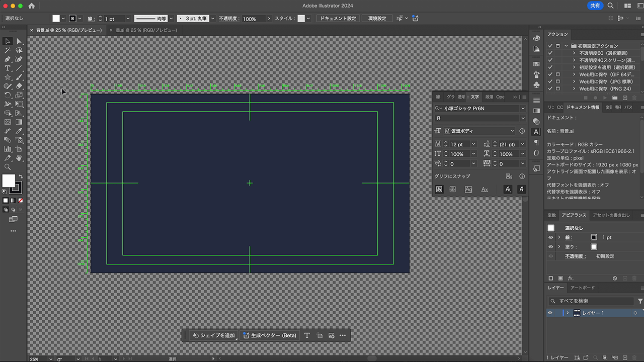
Task: Toggle checkmark for 初期設定アクション set
Action: click(550, 46)
